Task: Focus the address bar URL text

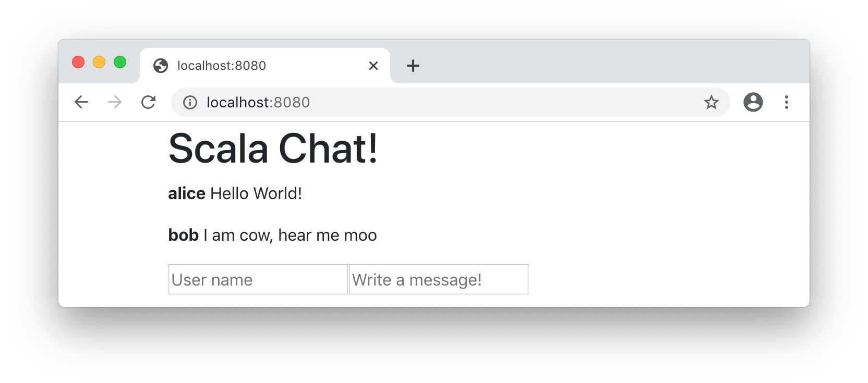Action: (258, 103)
